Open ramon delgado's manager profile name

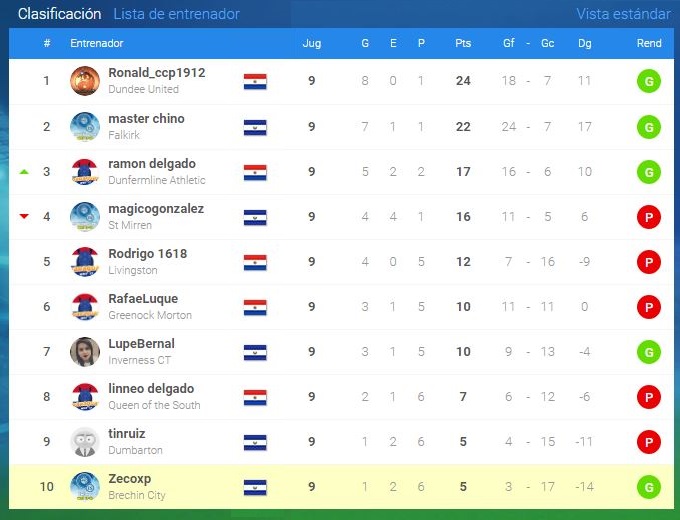click(x=152, y=164)
